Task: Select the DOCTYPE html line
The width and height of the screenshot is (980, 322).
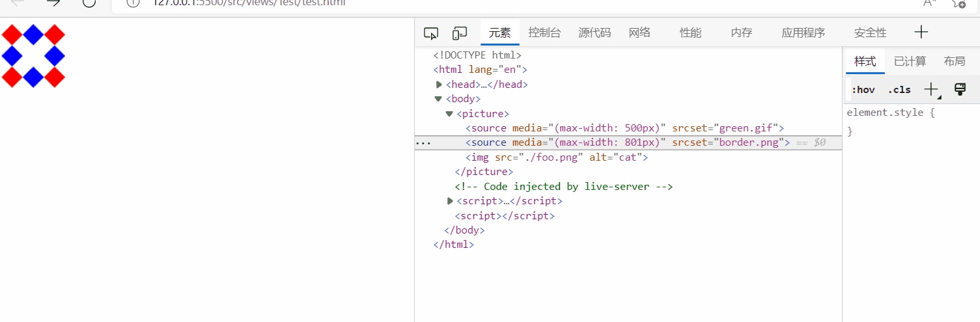Action: point(477,55)
